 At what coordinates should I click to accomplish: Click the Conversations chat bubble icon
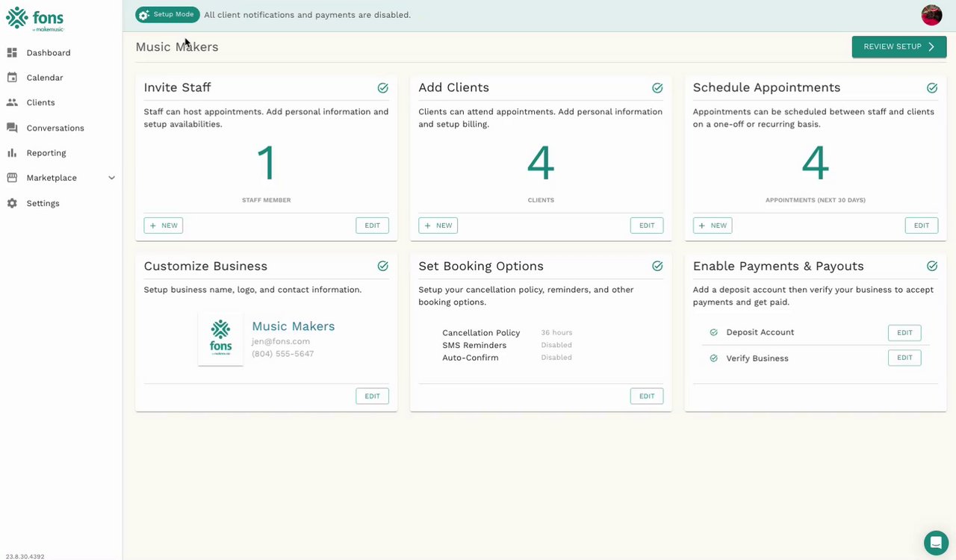click(12, 128)
